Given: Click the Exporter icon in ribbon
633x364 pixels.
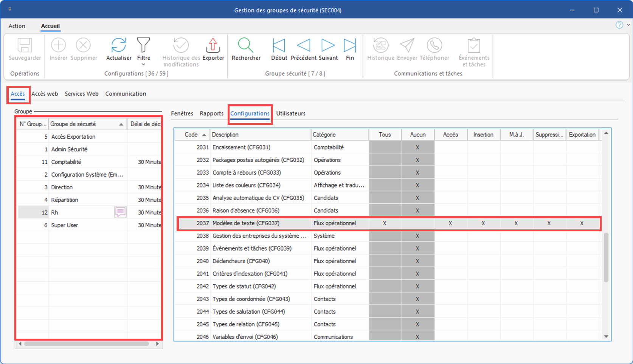Looking at the screenshot, I should 213,46.
